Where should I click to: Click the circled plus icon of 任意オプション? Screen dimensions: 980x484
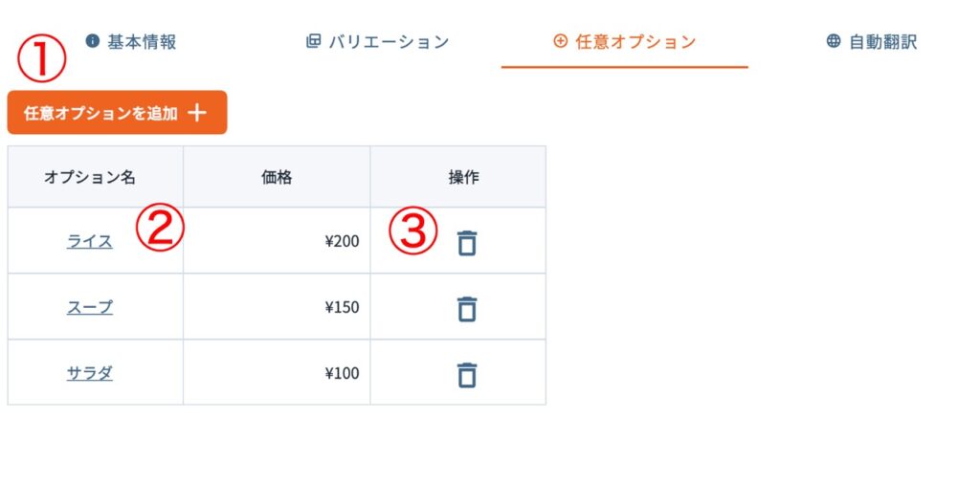561,41
